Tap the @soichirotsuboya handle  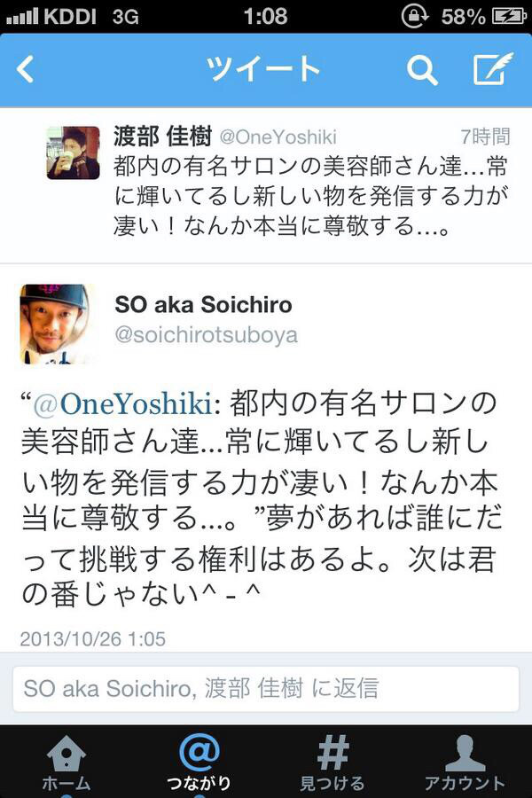coord(207,335)
